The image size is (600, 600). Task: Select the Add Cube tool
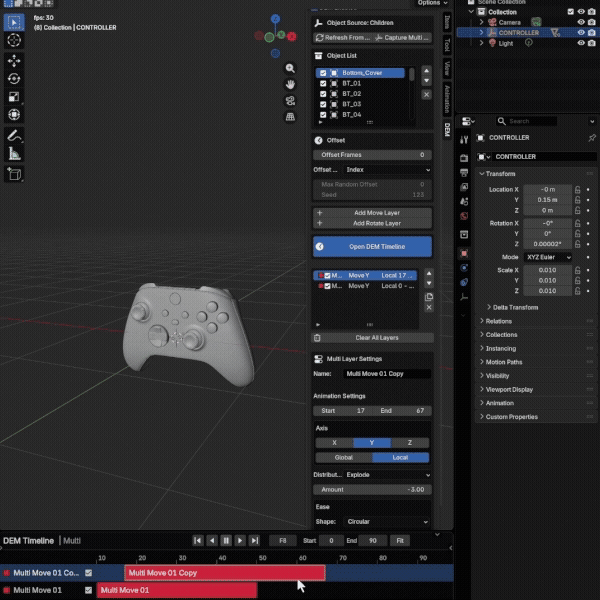[14, 174]
